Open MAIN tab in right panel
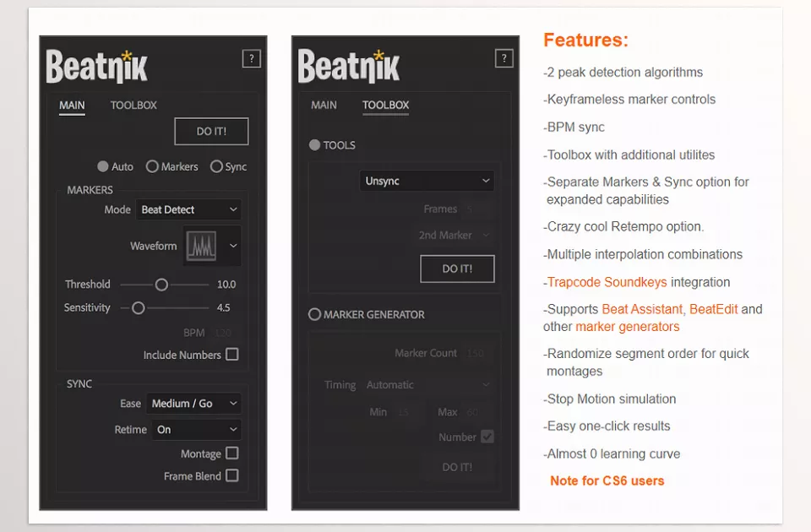 [x=324, y=106]
